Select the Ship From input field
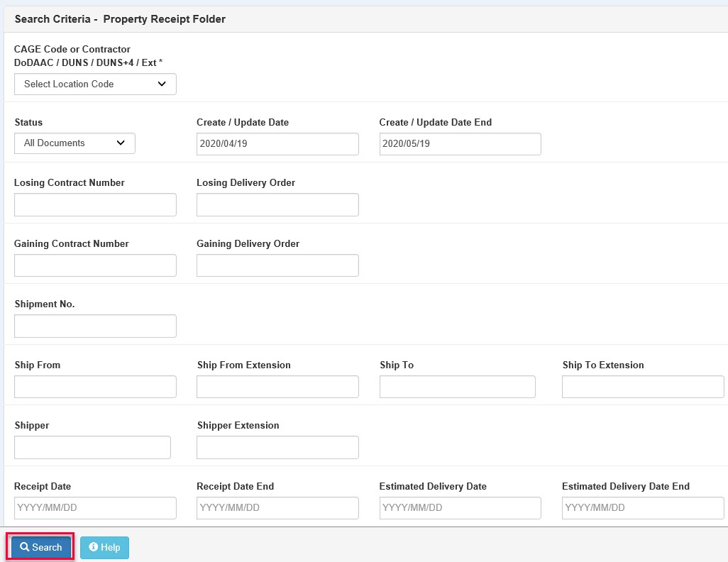The width and height of the screenshot is (728, 562). tap(95, 387)
